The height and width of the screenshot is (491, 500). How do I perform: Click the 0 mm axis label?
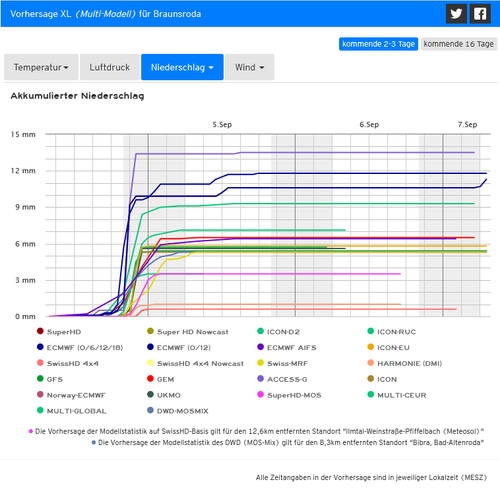[25, 316]
